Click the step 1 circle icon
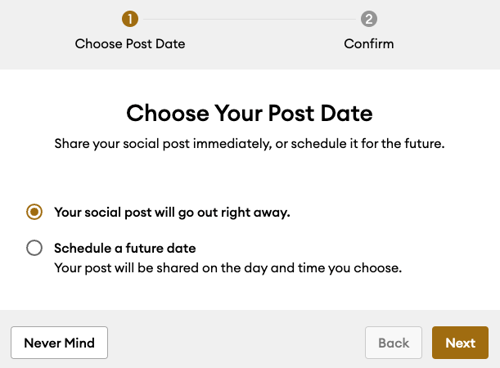500x368 pixels. click(x=130, y=19)
